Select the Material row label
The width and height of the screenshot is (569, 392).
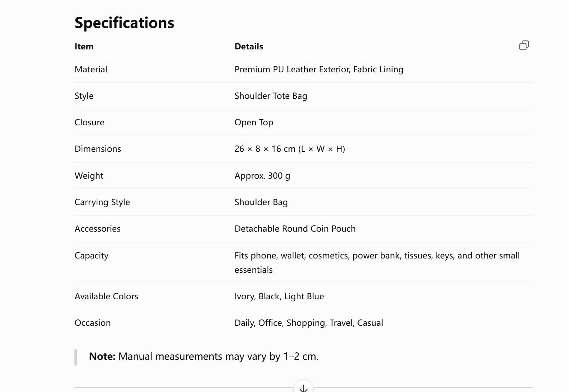(x=91, y=69)
